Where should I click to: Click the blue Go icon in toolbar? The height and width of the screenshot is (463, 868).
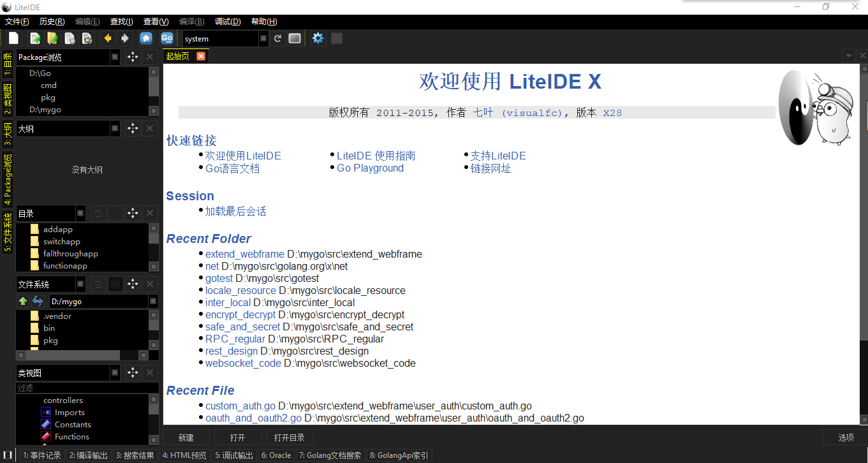pos(167,38)
